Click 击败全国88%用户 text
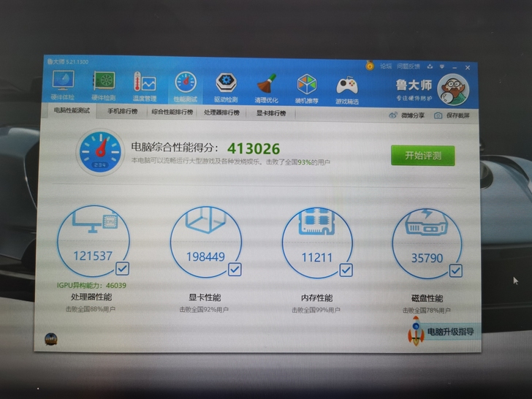The image size is (532, 399). (x=91, y=309)
